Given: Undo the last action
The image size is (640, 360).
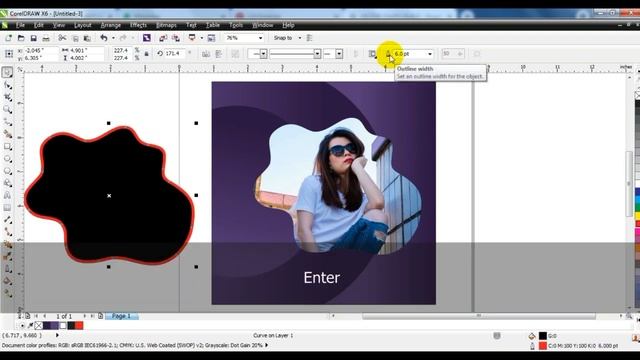Looking at the screenshot, I should click(104, 38).
